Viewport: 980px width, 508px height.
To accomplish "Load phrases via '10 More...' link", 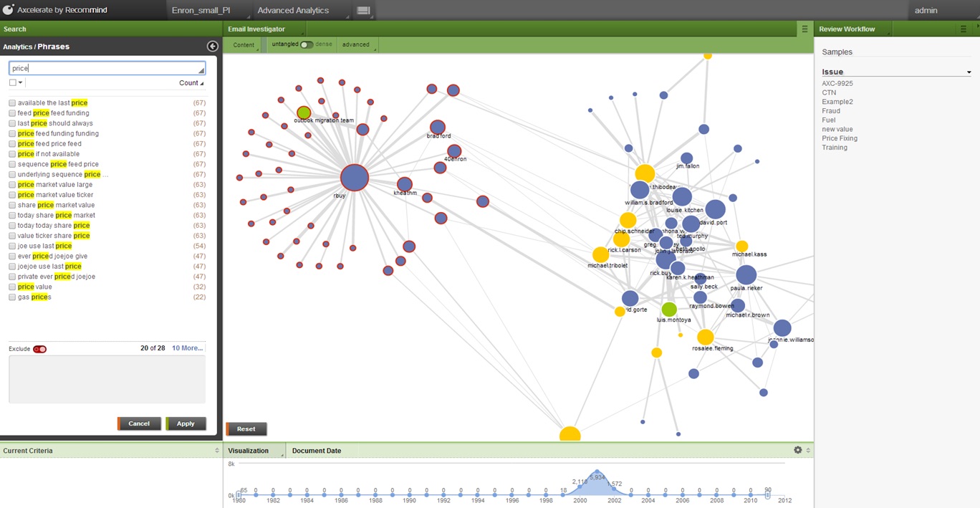I will 187,348.
